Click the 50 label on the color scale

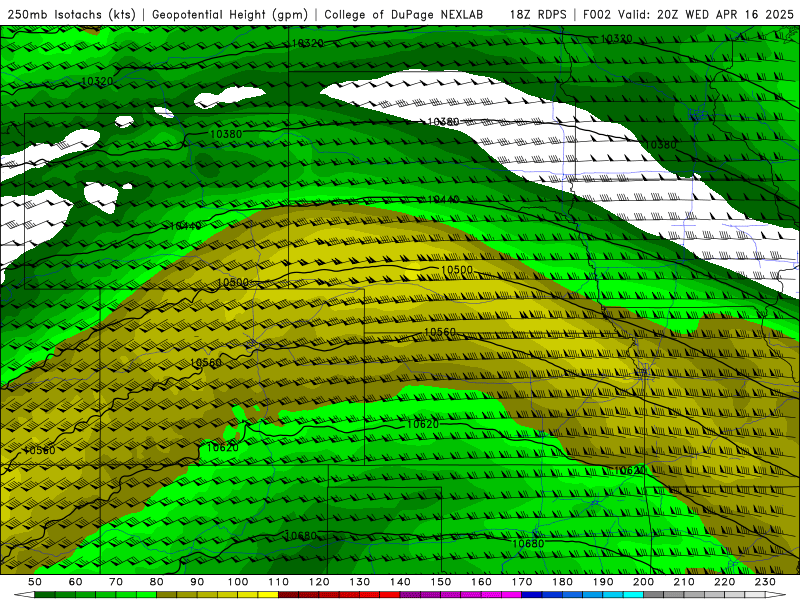[x=35, y=582]
